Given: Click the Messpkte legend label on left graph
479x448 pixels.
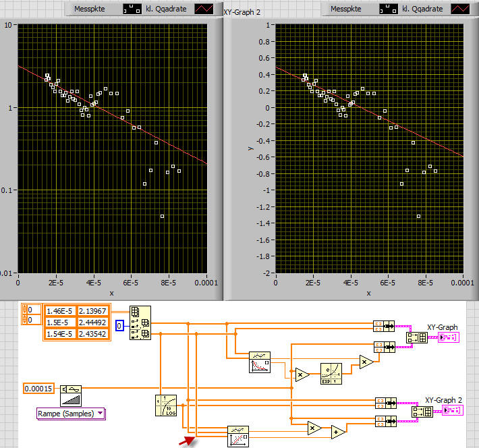Looking at the screenshot, I should [90, 9].
